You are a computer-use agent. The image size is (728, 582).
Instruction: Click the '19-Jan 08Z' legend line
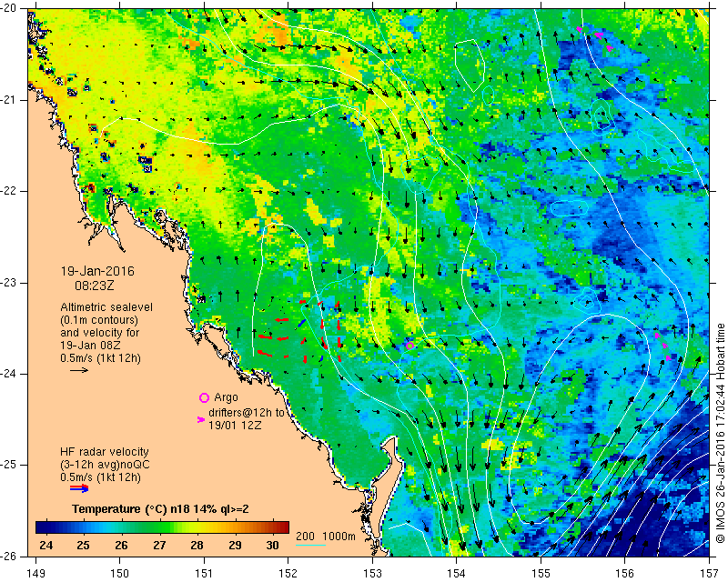(x=90, y=346)
